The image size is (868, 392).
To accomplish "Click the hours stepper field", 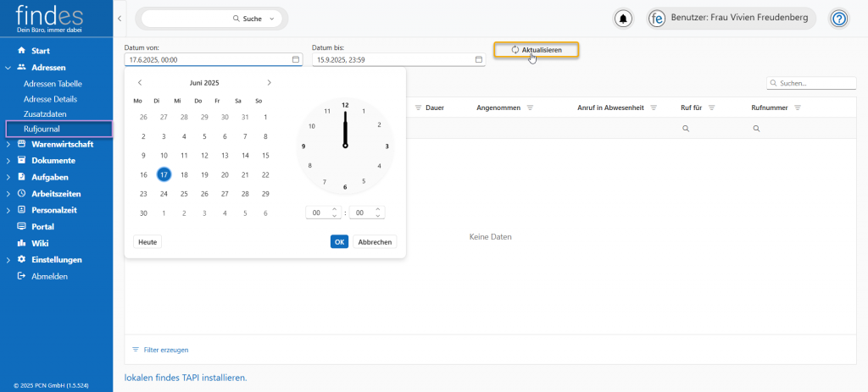I will 320,213.
